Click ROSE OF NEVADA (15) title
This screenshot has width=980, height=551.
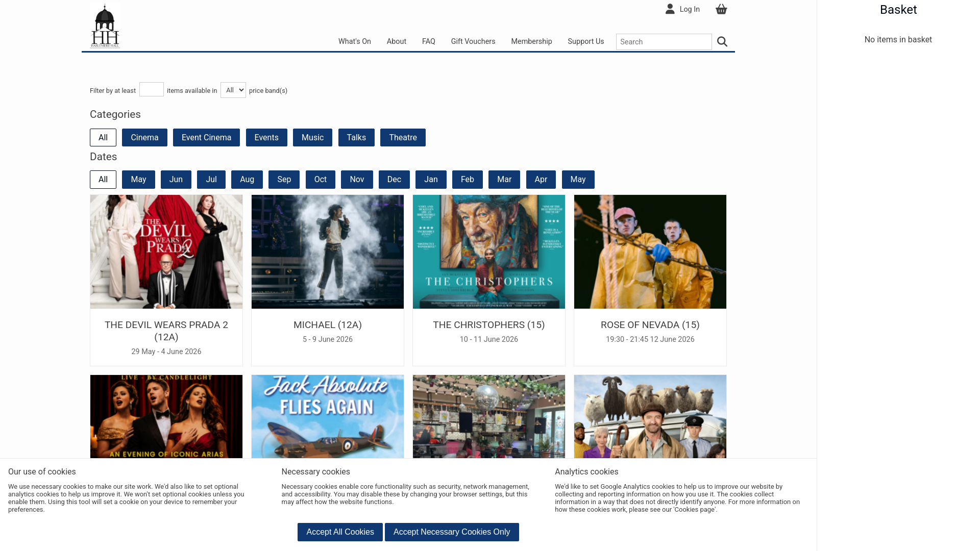[650, 325]
